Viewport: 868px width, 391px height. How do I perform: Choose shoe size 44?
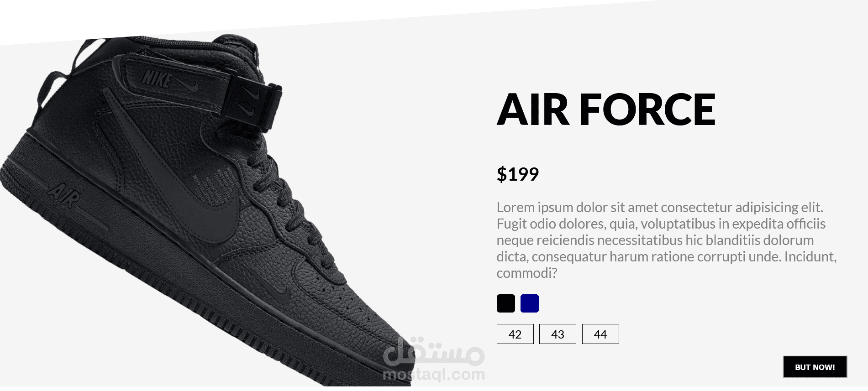[600, 334]
